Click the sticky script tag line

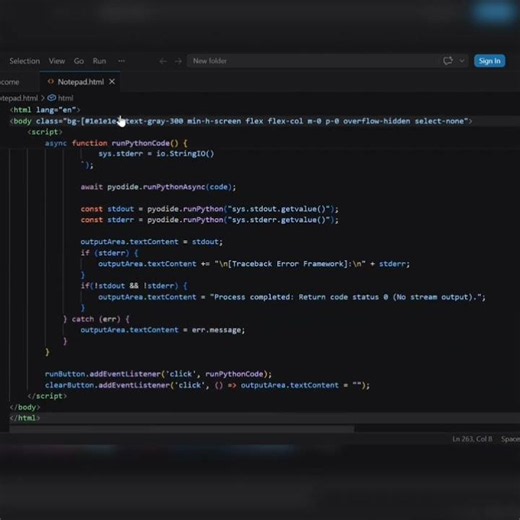(45, 132)
